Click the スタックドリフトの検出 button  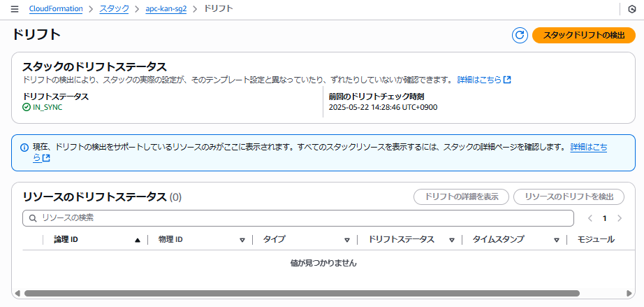(x=584, y=36)
